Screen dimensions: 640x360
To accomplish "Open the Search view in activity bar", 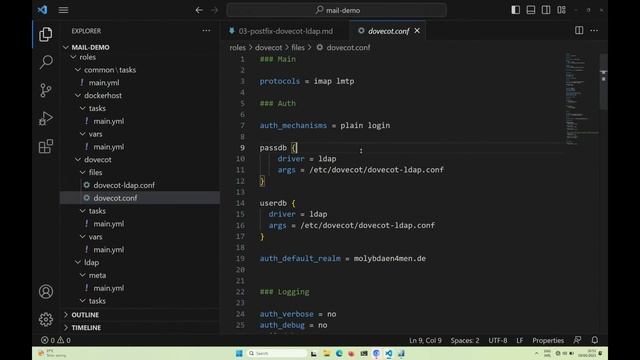I will 46,62.
